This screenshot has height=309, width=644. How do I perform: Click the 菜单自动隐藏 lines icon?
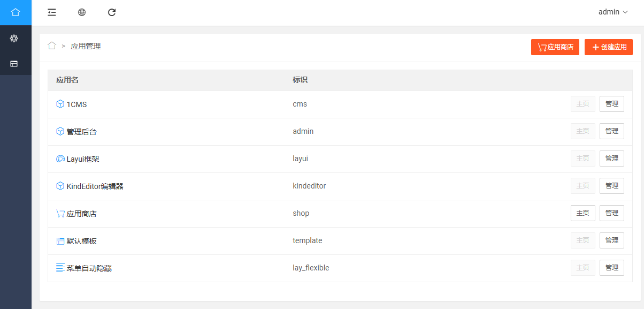tap(60, 268)
